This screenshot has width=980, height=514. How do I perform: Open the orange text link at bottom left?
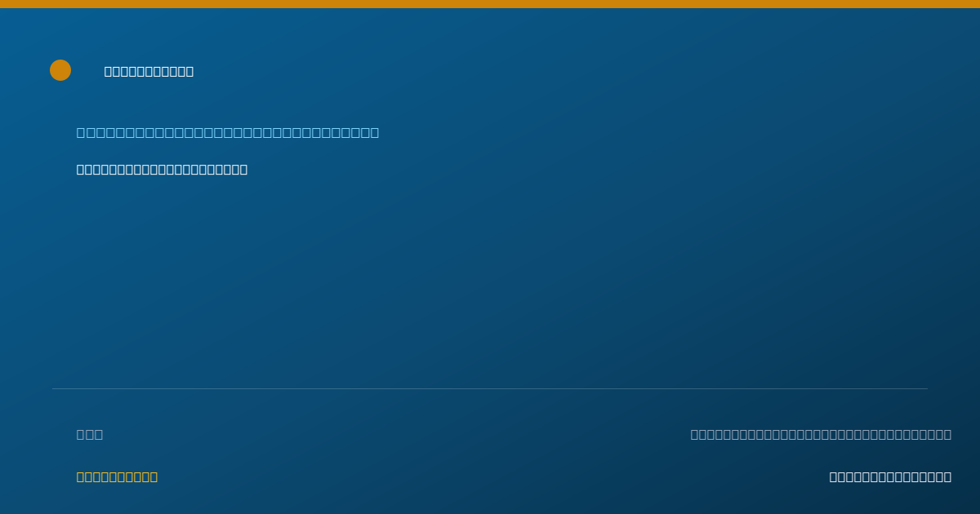(117, 476)
